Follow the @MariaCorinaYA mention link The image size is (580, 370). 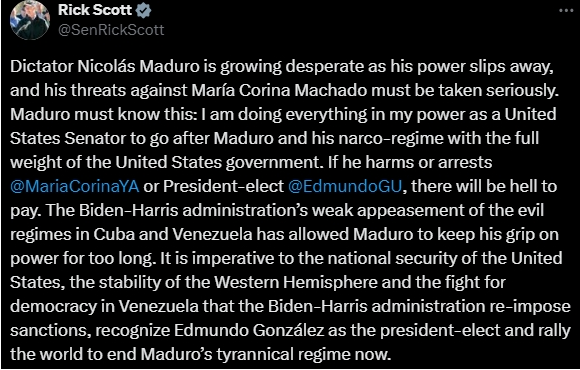75,186
